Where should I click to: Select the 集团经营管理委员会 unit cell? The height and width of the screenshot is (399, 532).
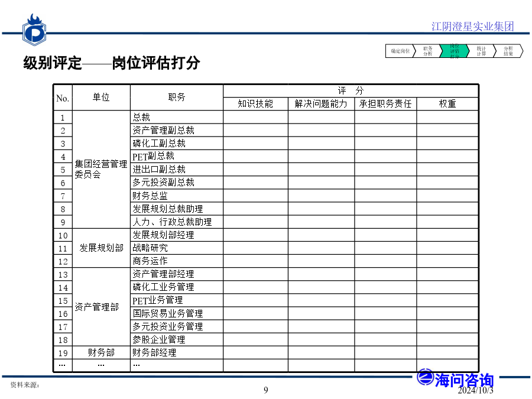pos(101,169)
